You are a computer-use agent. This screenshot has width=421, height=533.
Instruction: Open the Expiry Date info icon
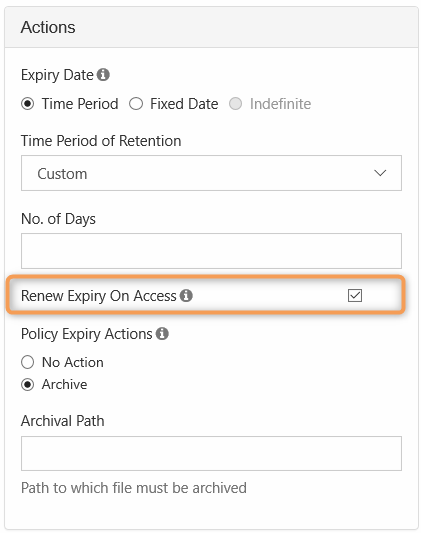point(103,74)
